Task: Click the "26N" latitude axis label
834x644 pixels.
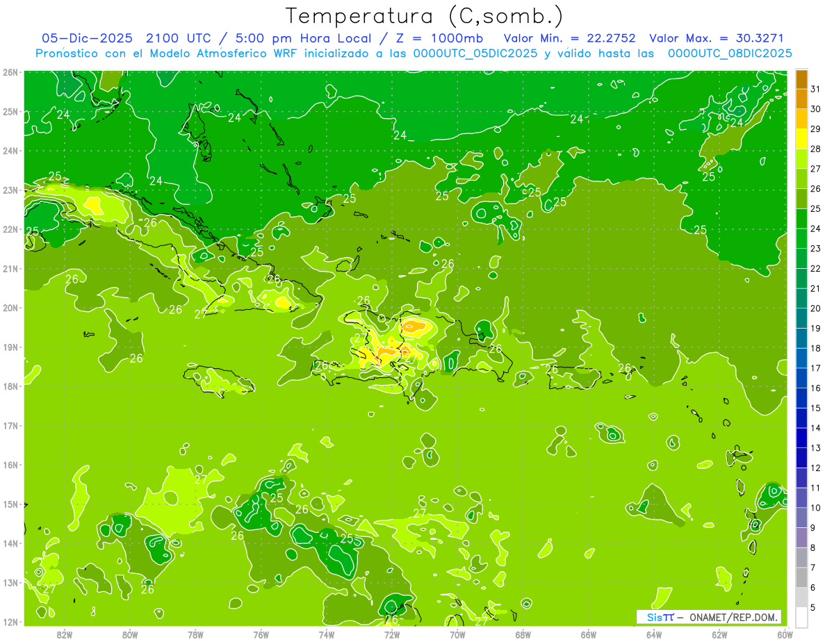Action: pyautogui.click(x=10, y=72)
